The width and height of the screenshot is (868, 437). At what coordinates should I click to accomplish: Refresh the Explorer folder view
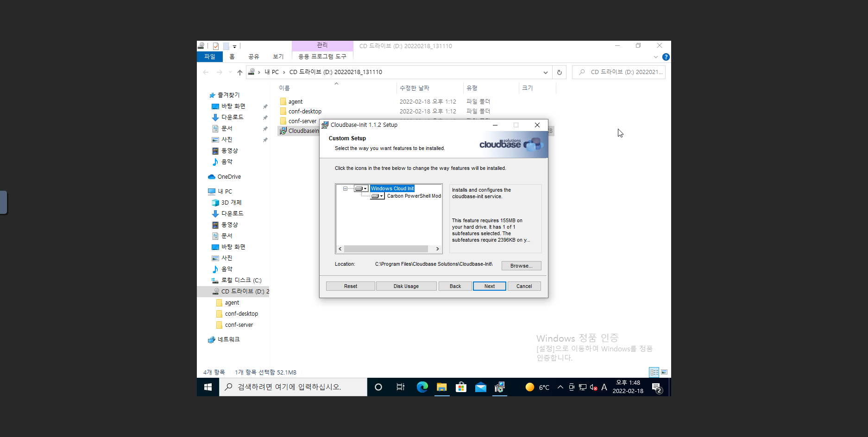click(x=560, y=72)
